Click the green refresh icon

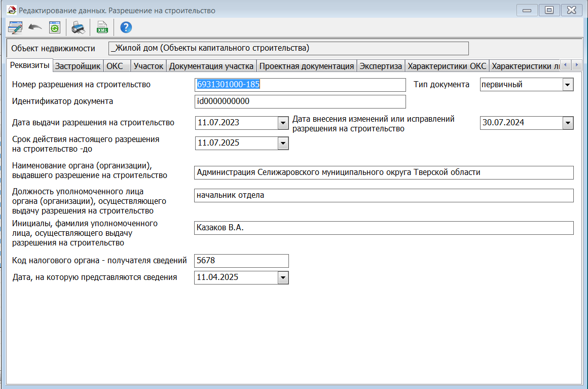[x=54, y=27]
